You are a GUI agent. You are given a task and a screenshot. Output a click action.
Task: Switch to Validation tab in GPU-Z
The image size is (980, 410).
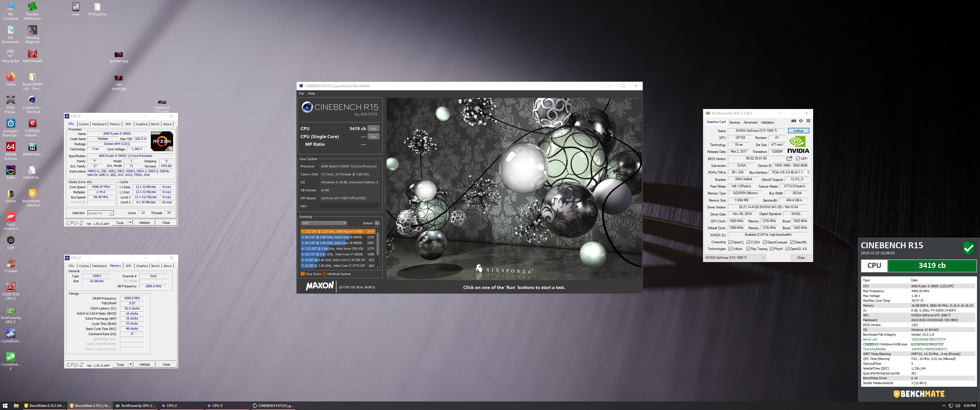click(x=767, y=122)
